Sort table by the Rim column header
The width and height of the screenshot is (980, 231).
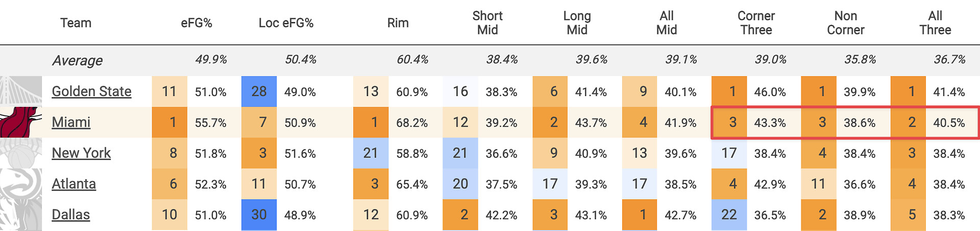[x=398, y=23]
